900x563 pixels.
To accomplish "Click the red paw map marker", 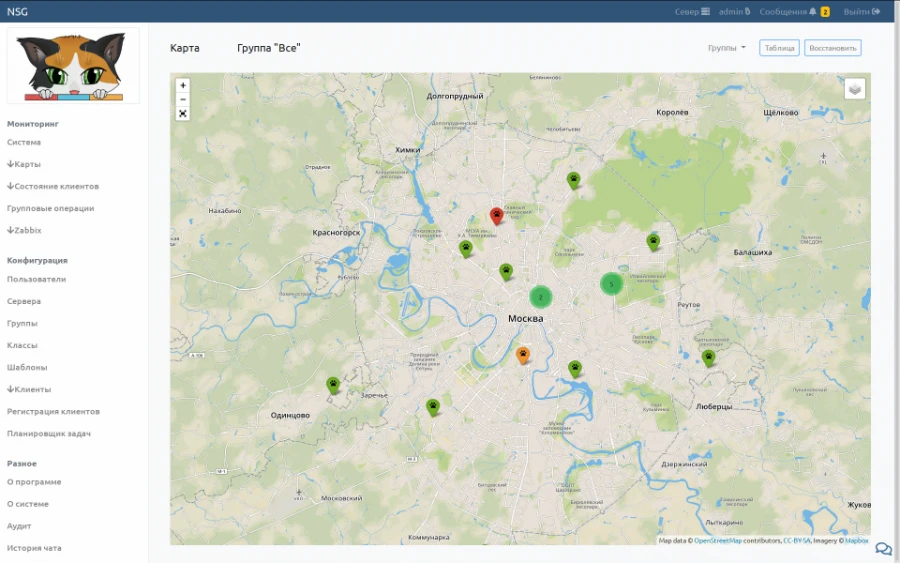I will point(496,214).
